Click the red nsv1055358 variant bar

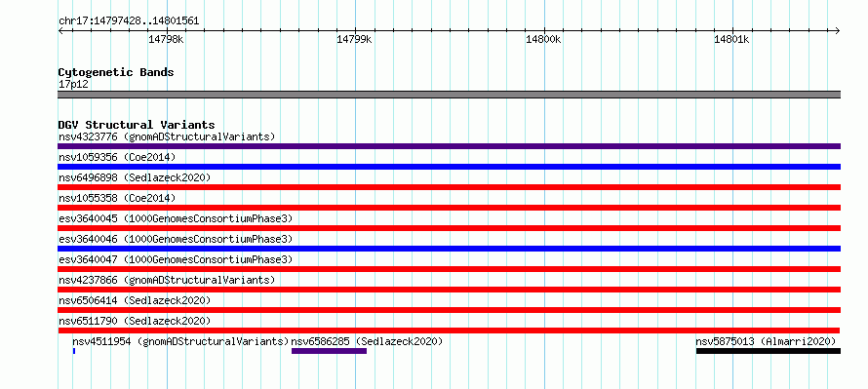[449, 208]
